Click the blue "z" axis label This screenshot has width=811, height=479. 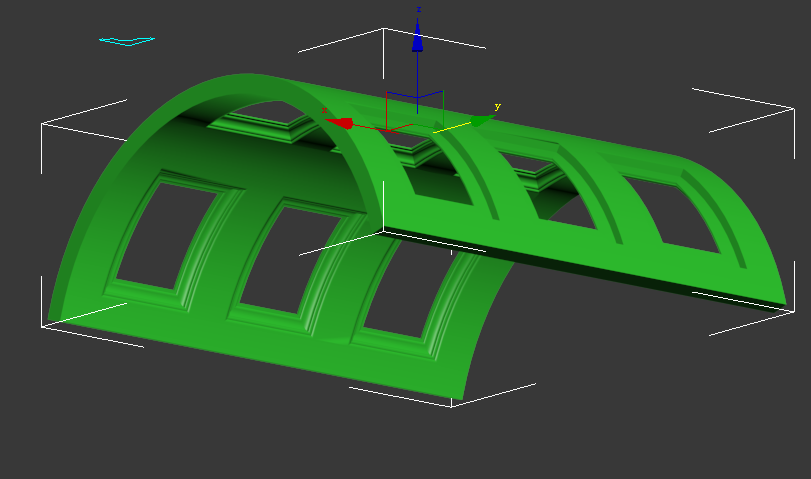(418, 9)
